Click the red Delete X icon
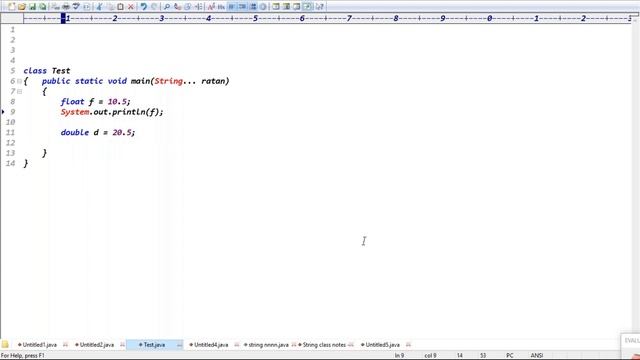640x360 pixels. [x=131, y=7]
